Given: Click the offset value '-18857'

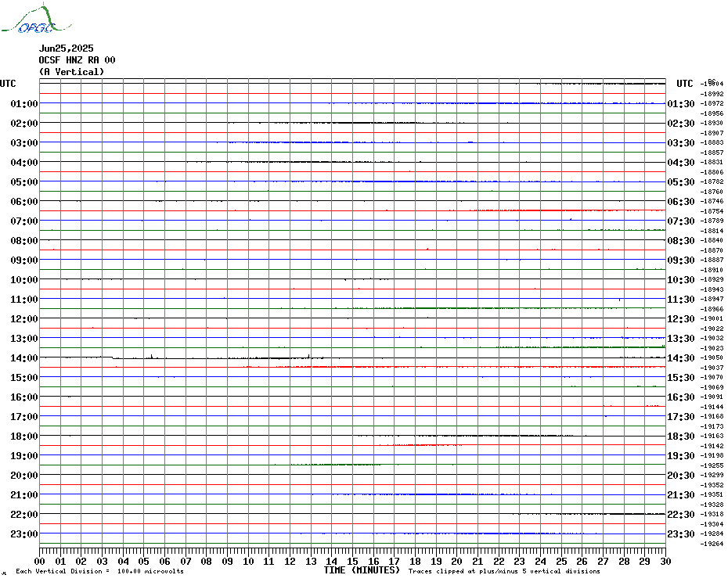Looking at the screenshot, I should 712,153.
